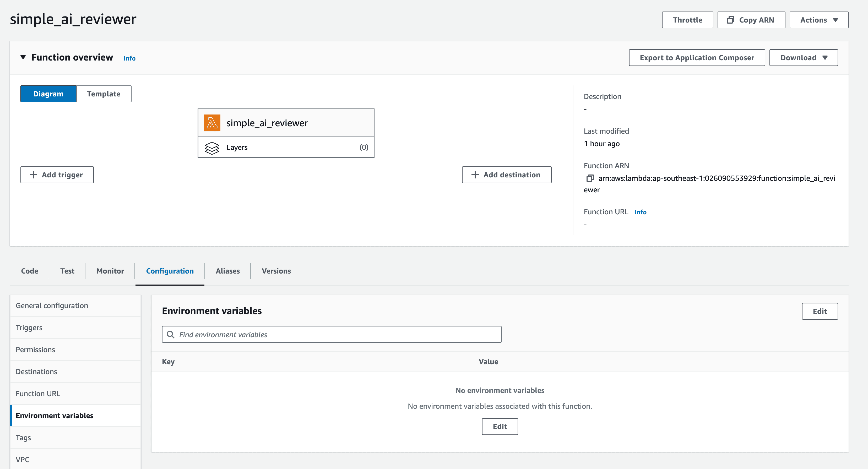
Task: Open the Download dropdown
Action: coord(803,58)
